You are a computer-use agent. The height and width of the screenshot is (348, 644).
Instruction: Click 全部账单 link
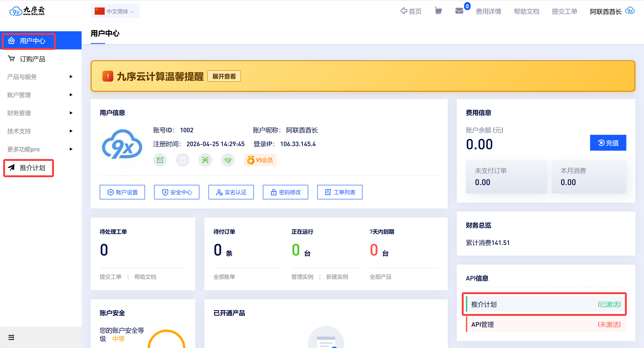(224, 277)
